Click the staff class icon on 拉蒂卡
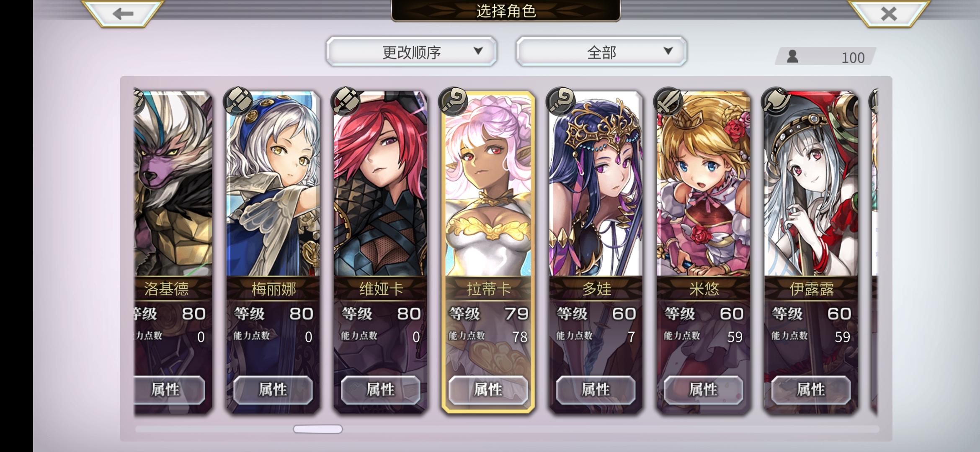This screenshot has width=980, height=452. tap(453, 102)
